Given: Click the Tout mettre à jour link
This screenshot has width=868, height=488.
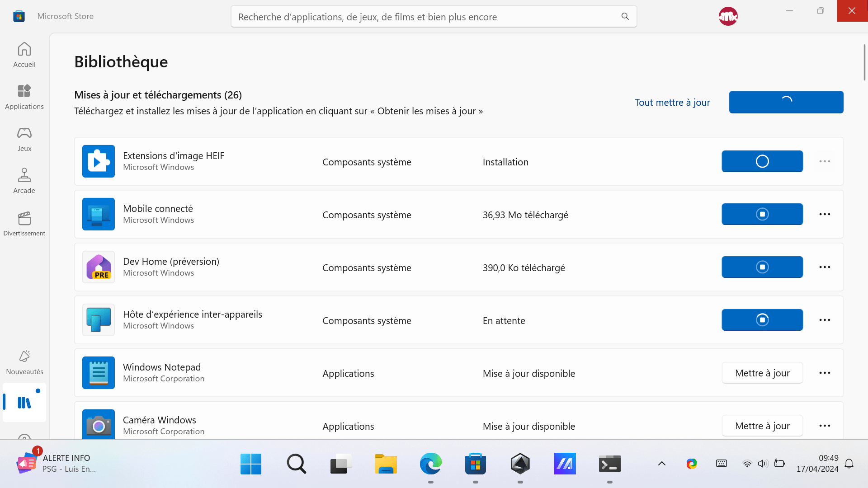Looking at the screenshot, I should (x=672, y=103).
